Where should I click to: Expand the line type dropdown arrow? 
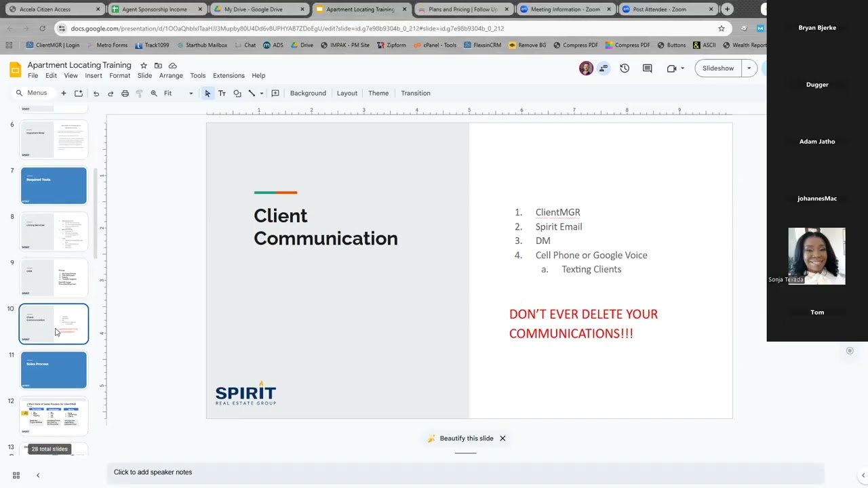pos(262,94)
